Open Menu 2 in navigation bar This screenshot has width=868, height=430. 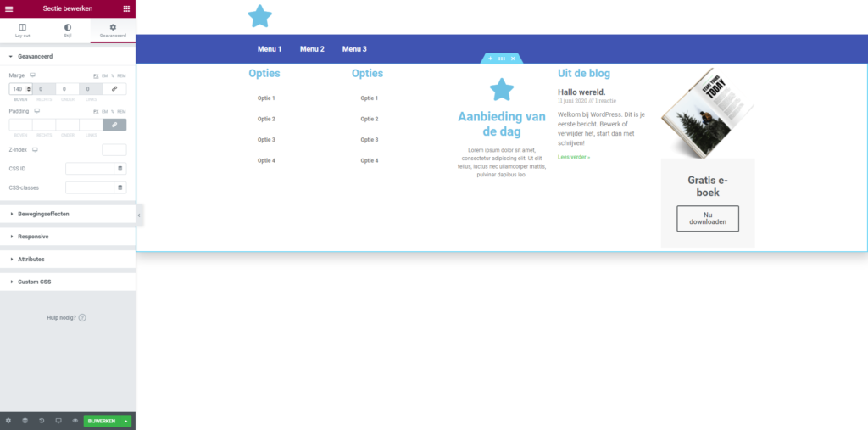312,49
